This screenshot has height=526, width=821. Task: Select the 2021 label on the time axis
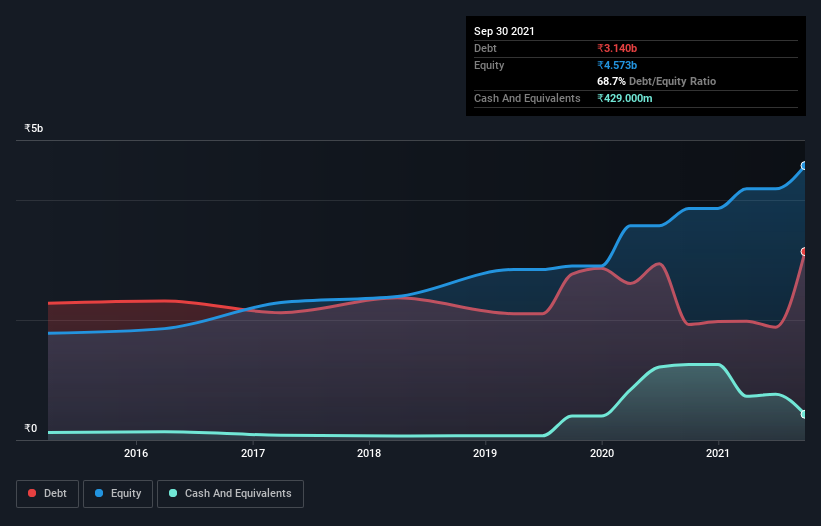(x=718, y=453)
